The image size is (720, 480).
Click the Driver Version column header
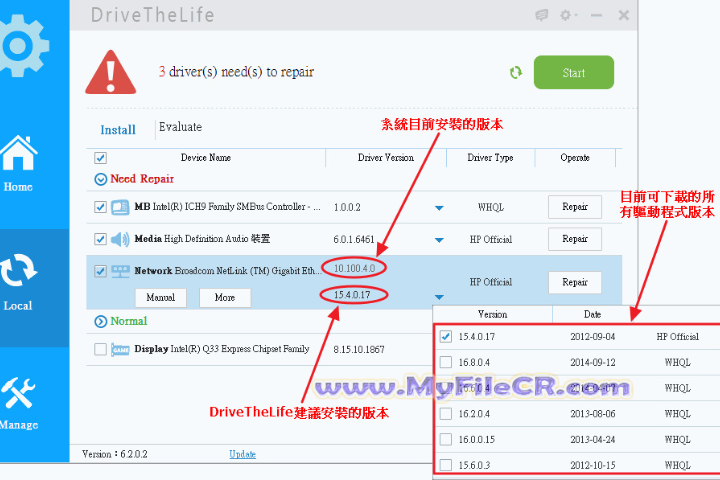tap(386, 158)
